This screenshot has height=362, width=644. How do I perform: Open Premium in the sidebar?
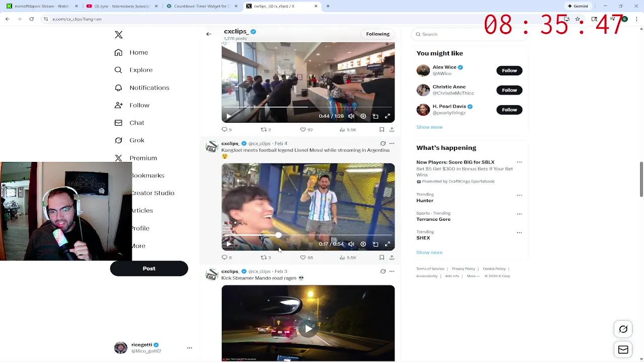136,158
